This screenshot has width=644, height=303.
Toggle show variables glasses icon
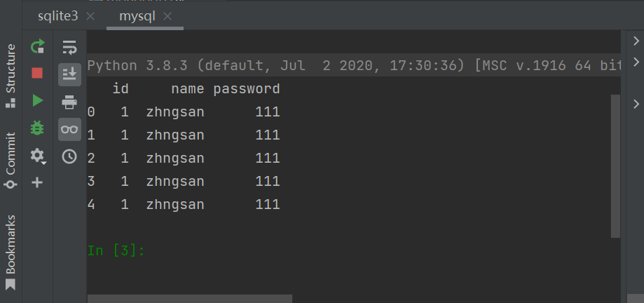tap(69, 129)
